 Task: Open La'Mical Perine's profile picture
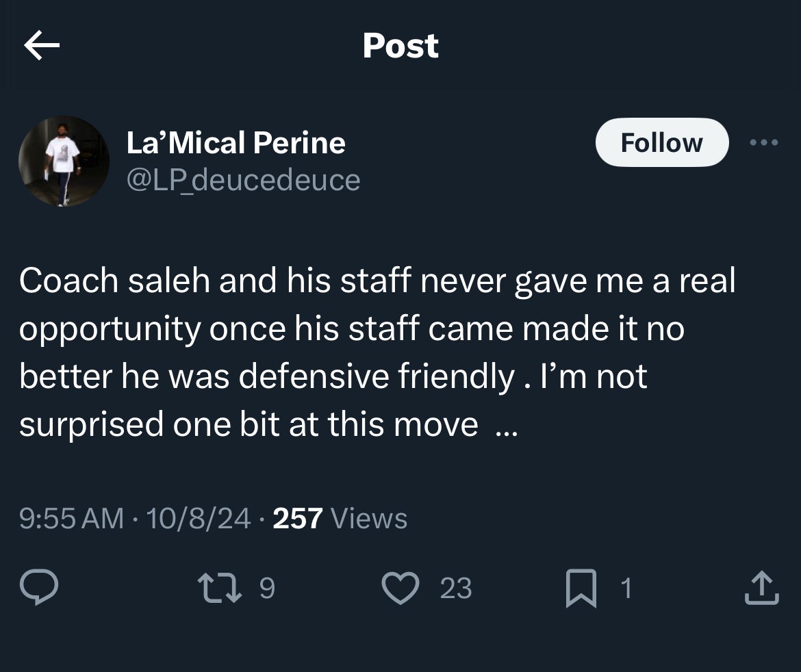[x=64, y=161]
